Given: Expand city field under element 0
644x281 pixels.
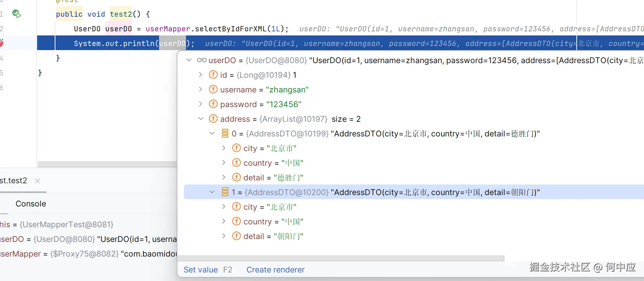Looking at the screenshot, I should 224,148.
